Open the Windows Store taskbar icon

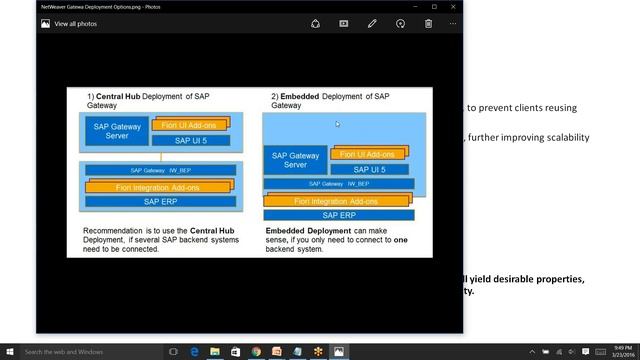236,352
